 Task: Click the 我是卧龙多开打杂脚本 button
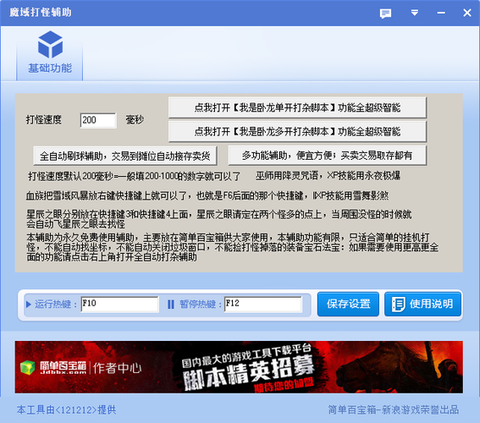(x=297, y=131)
